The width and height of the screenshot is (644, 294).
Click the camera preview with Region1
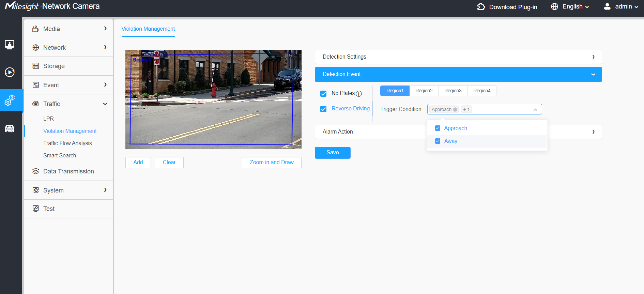(x=213, y=99)
